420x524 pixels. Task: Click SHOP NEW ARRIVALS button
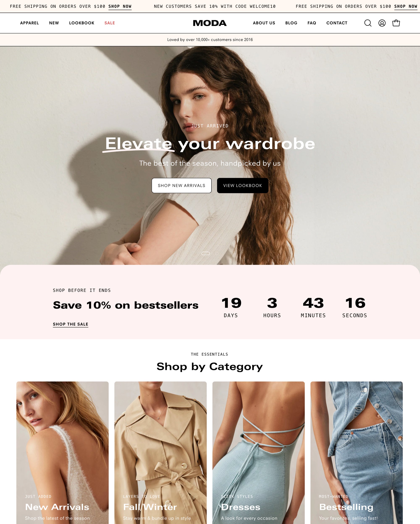181,185
